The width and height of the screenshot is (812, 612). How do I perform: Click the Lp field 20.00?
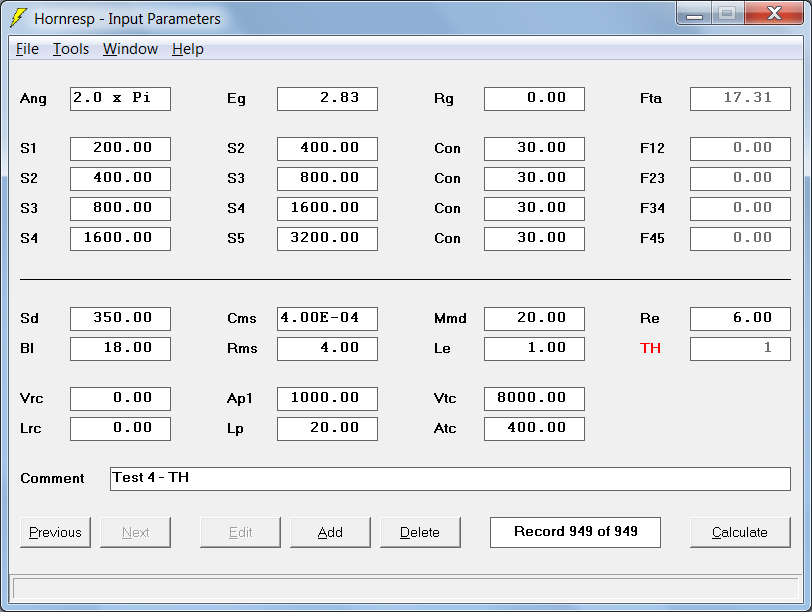click(x=327, y=429)
